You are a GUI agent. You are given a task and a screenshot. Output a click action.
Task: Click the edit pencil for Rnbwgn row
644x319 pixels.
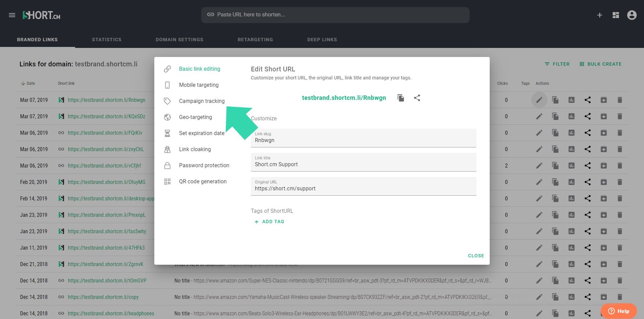pyautogui.click(x=539, y=100)
